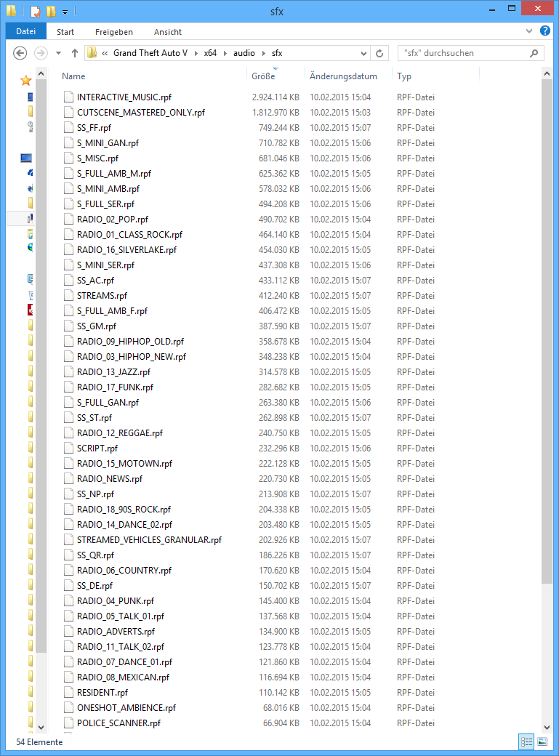This screenshot has height=756, width=559.
Task: Click file list scrollbar up arrow
Action: (x=547, y=73)
